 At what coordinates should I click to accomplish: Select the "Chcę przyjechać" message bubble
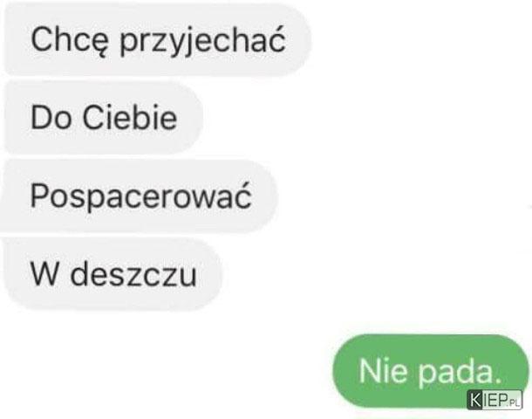[x=157, y=40]
